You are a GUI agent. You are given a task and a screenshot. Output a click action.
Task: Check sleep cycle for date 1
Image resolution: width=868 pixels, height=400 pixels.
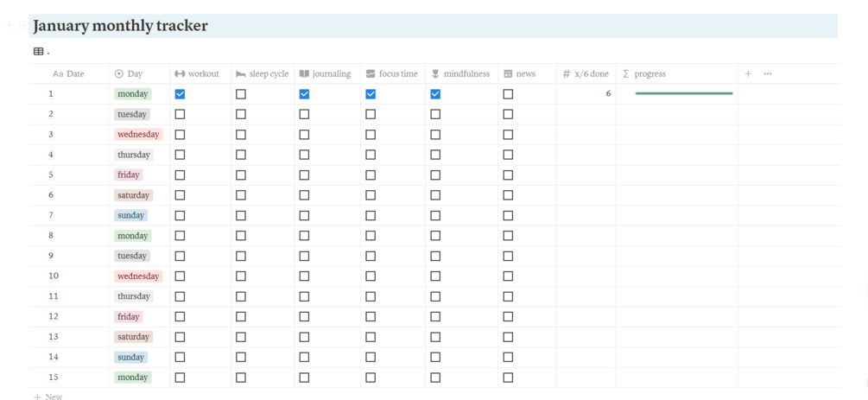tap(241, 94)
